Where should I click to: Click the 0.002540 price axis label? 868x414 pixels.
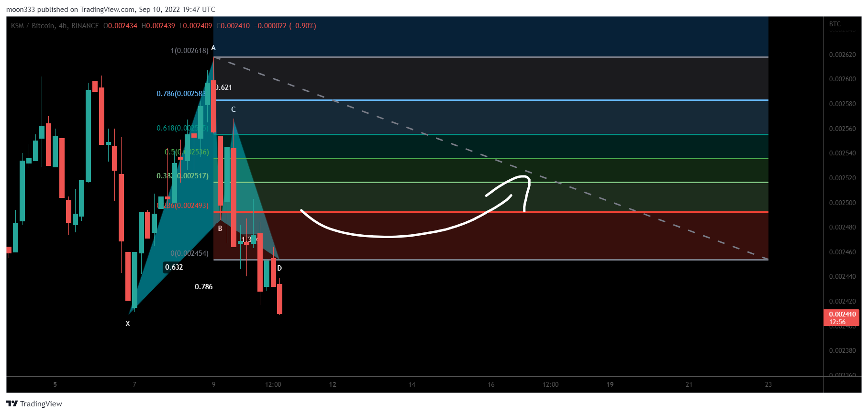[842, 153]
